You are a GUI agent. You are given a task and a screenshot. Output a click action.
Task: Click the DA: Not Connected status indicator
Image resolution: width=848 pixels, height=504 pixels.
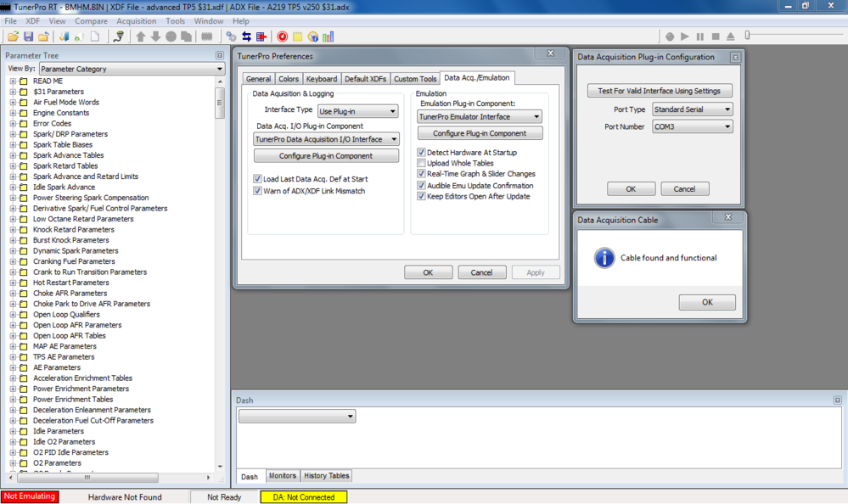click(x=303, y=497)
